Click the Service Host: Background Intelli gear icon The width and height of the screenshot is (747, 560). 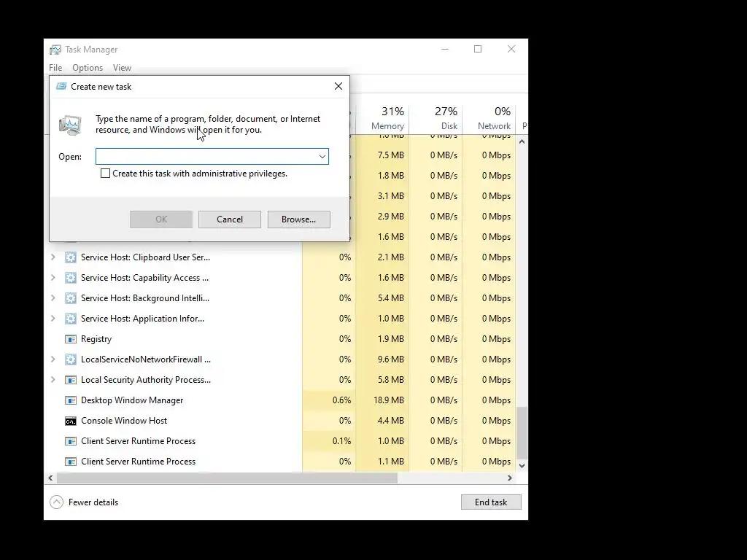click(71, 298)
